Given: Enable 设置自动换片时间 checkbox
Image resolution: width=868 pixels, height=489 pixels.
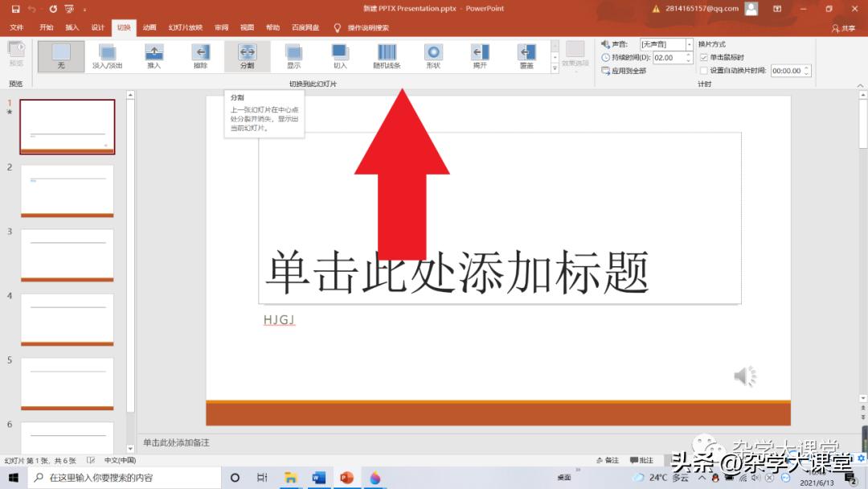Looking at the screenshot, I should tap(704, 70).
